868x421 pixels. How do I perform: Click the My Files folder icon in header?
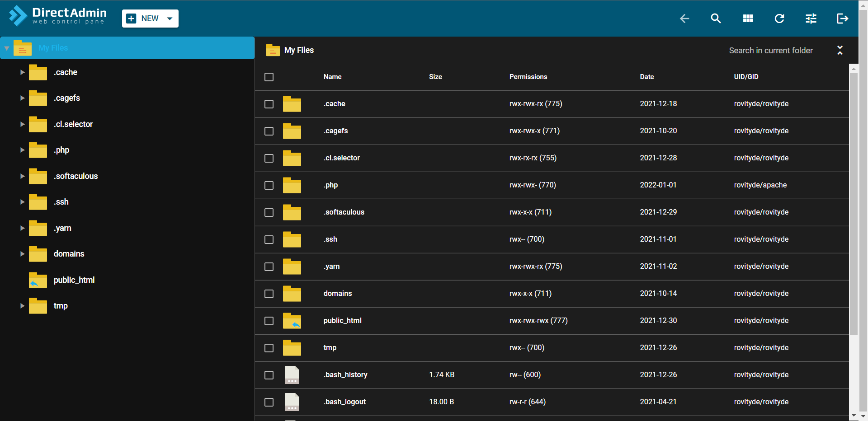[273, 50]
